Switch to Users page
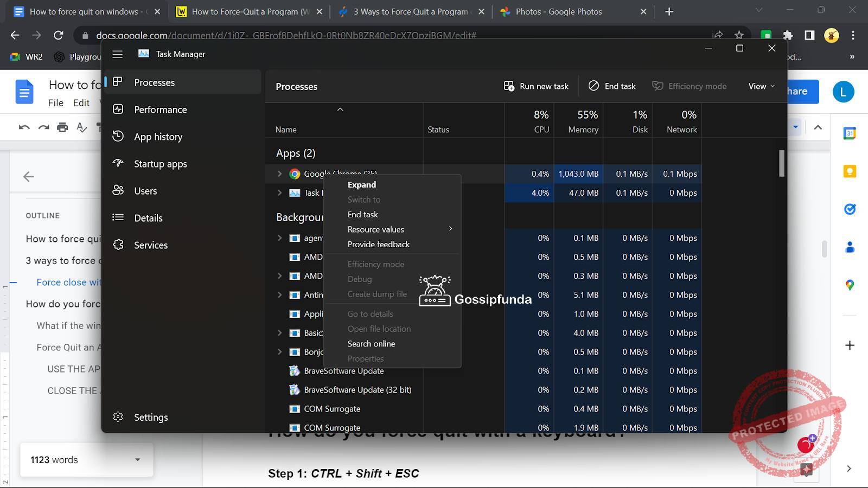Image resolution: width=868 pixels, height=488 pixels. click(x=145, y=191)
